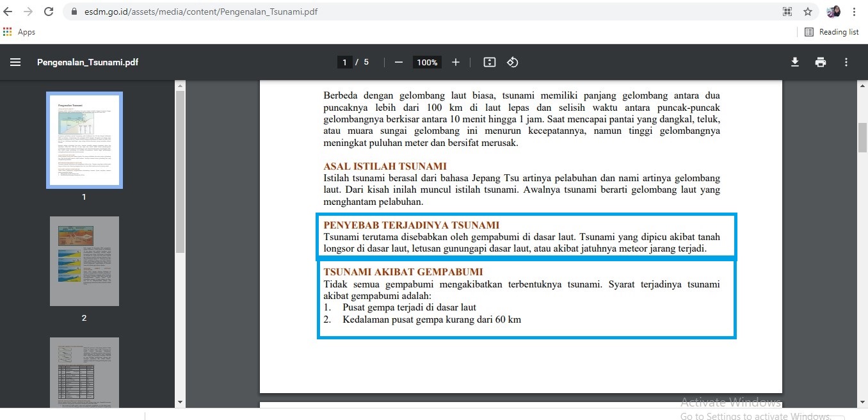The height and width of the screenshot is (420, 868).
Task: Bookmark this page with star icon
Action: tap(808, 12)
